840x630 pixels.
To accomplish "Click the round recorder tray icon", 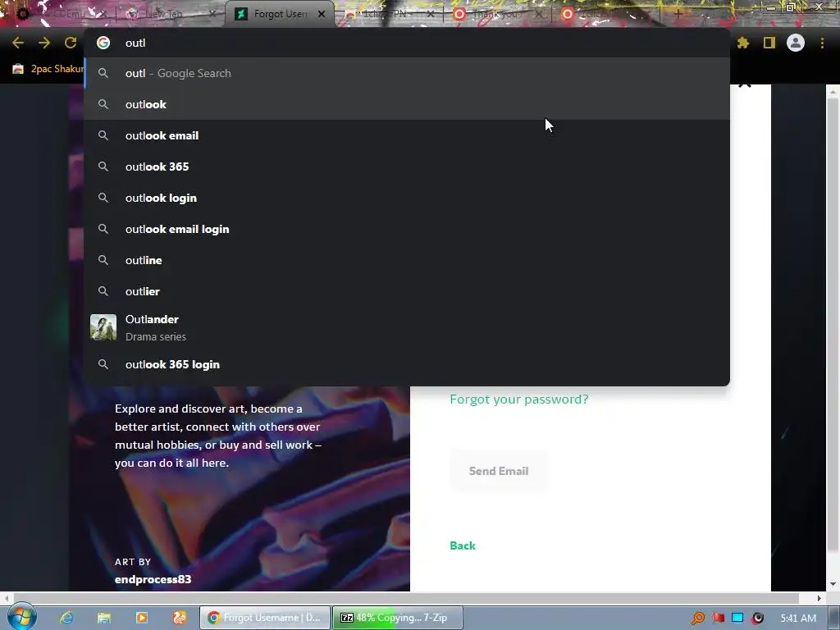I will click(757, 619).
